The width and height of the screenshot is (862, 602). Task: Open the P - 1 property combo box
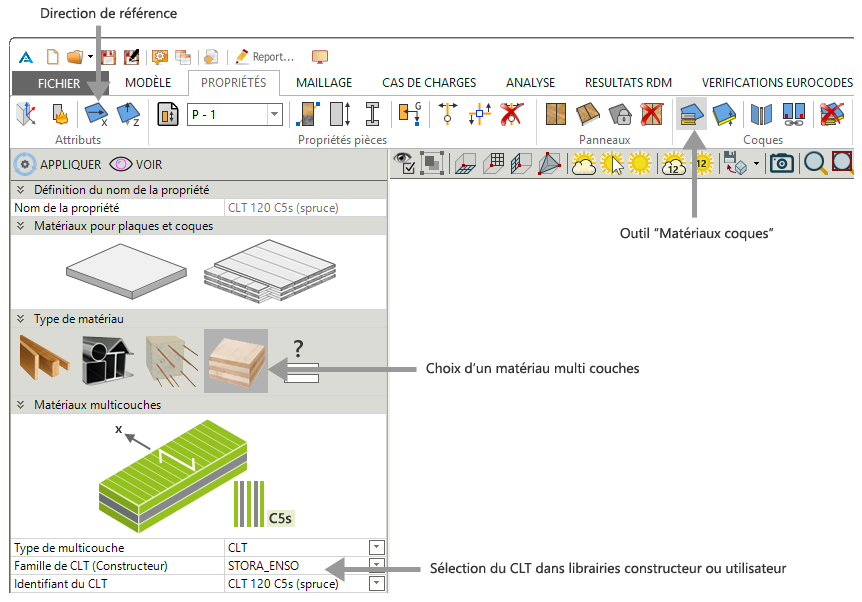(235, 114)
